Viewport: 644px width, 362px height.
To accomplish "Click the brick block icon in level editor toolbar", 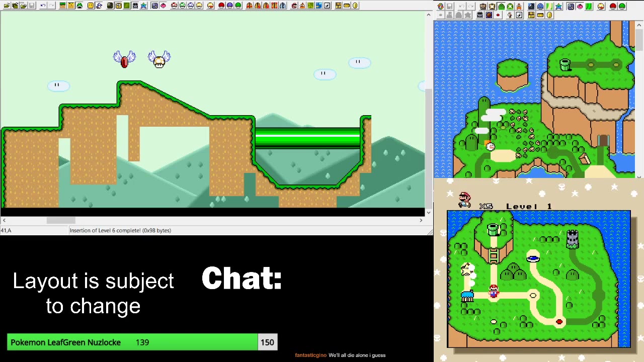I will coord(338,6).
